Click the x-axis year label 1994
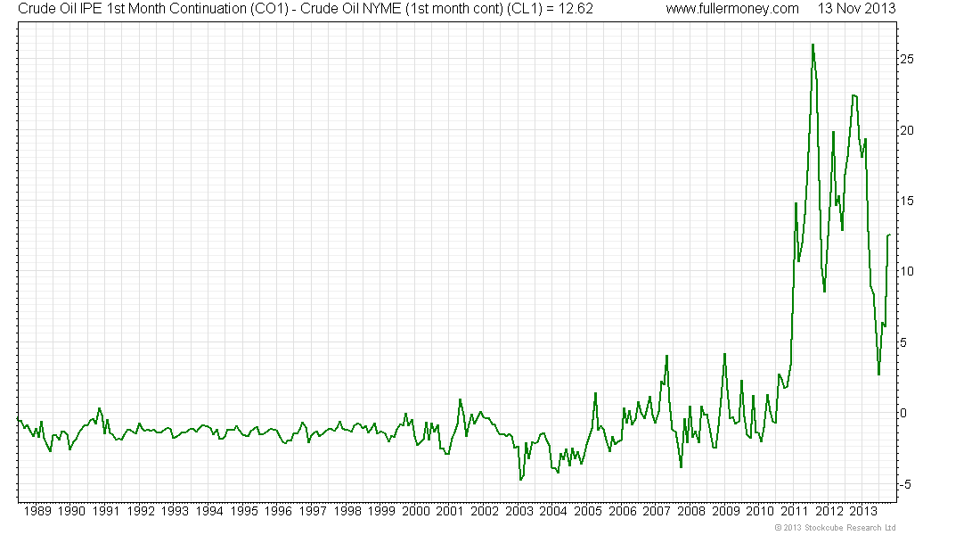Screen dimensions: 980x535 tap(209, 511)
